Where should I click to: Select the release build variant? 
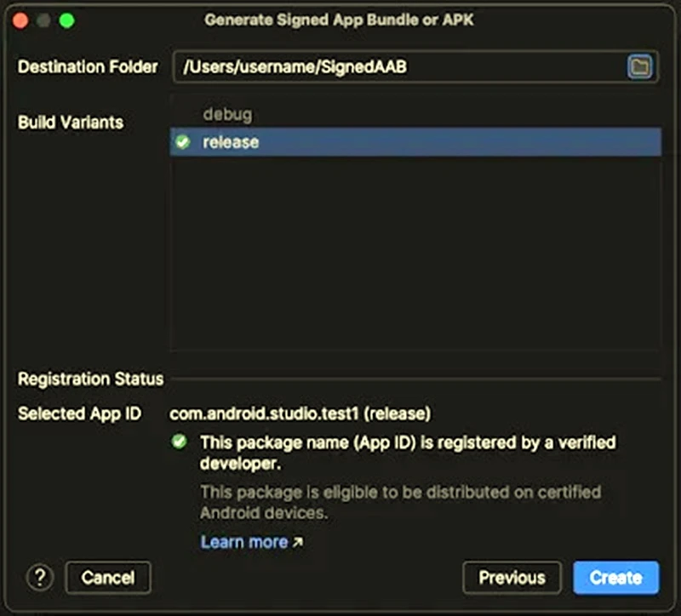[x=415, y=142]
